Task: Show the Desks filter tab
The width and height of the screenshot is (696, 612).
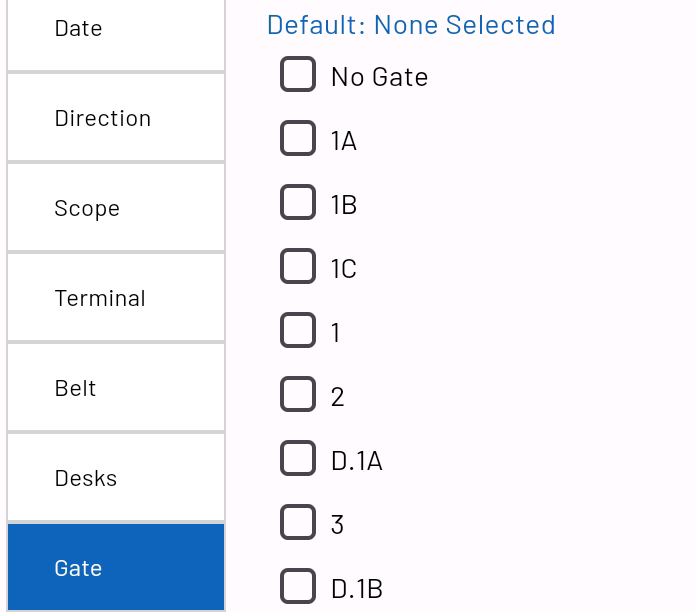Action: 115,478
